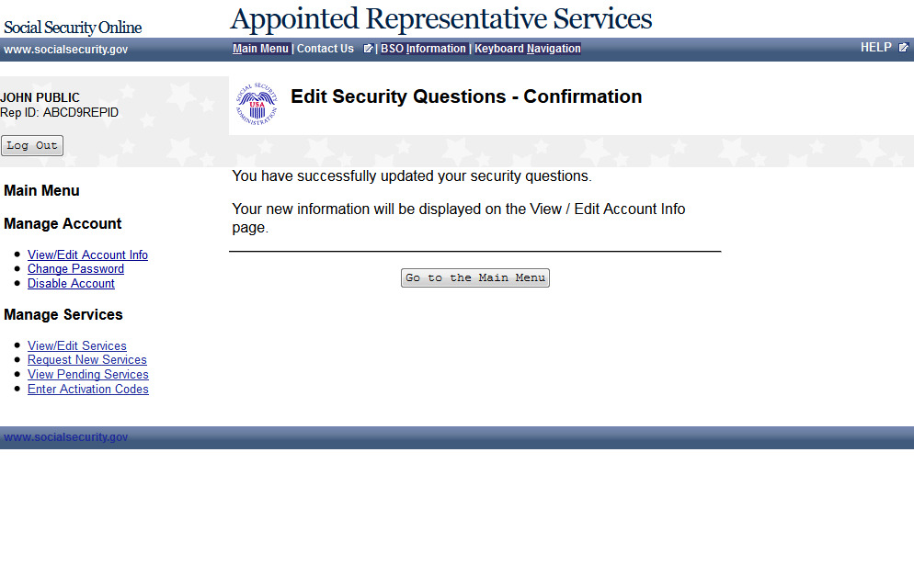This screenshot has height=588, width=914.
Task: Click the www.socialsecurity.gov link in the footer
Action: click(x=66, y=437)
